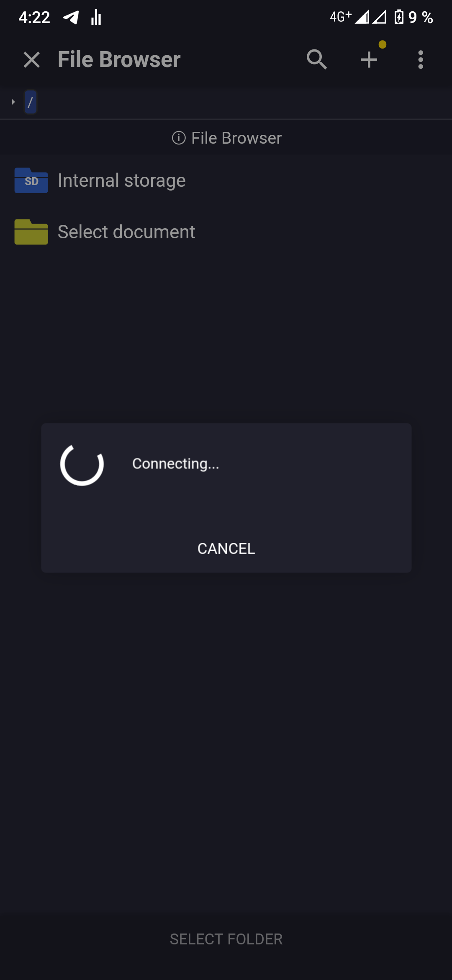
Task: Tap the File Browser title heading
Action: tap(119, 59)
